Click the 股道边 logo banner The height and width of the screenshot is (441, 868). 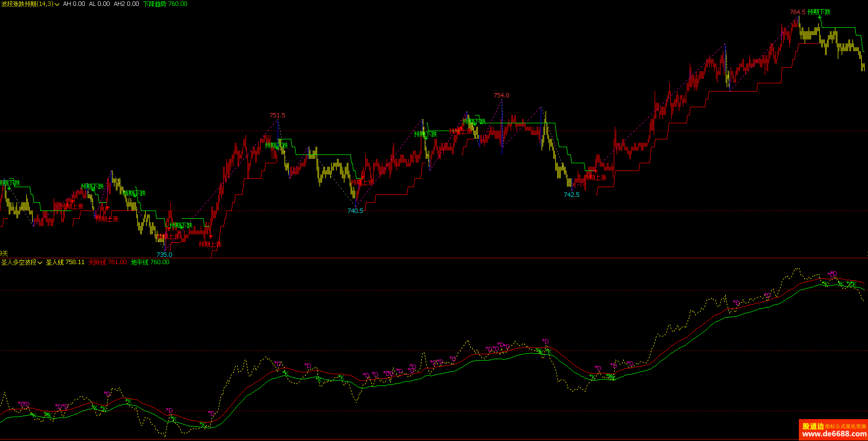point(833,430)
